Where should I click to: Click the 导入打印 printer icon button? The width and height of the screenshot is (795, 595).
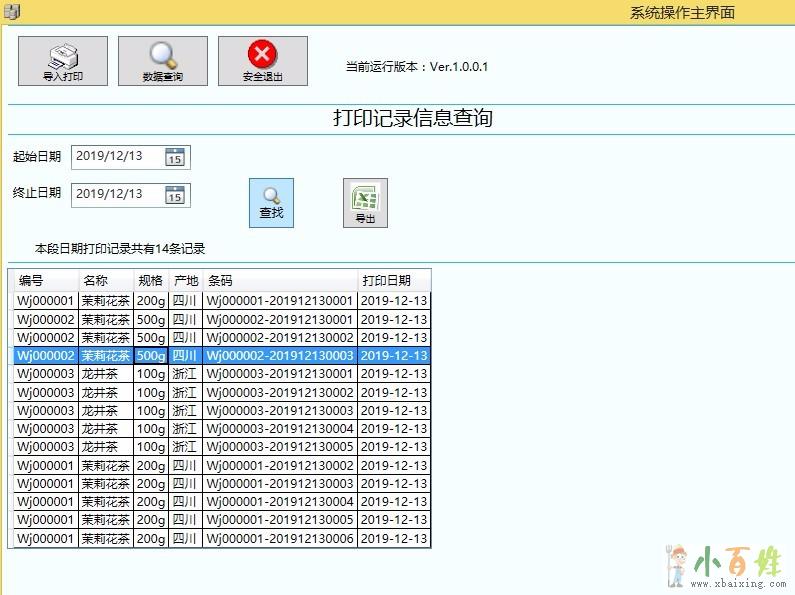(63, 61)
